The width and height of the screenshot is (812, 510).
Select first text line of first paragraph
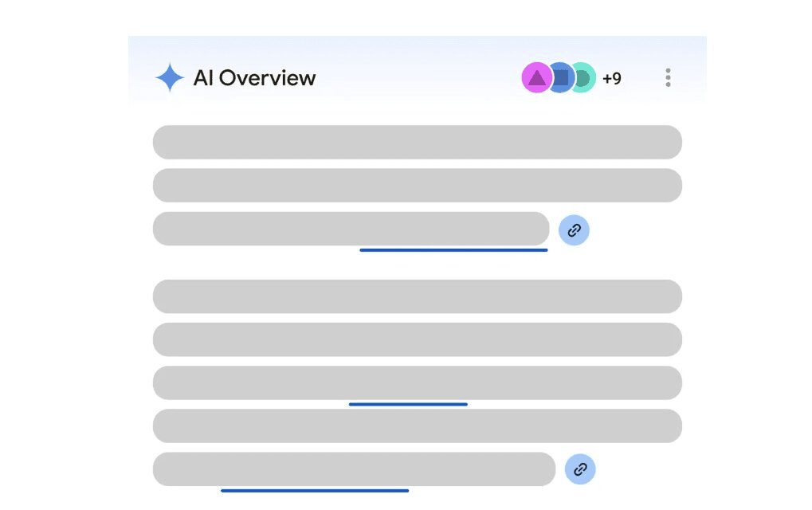coord(418,142)
